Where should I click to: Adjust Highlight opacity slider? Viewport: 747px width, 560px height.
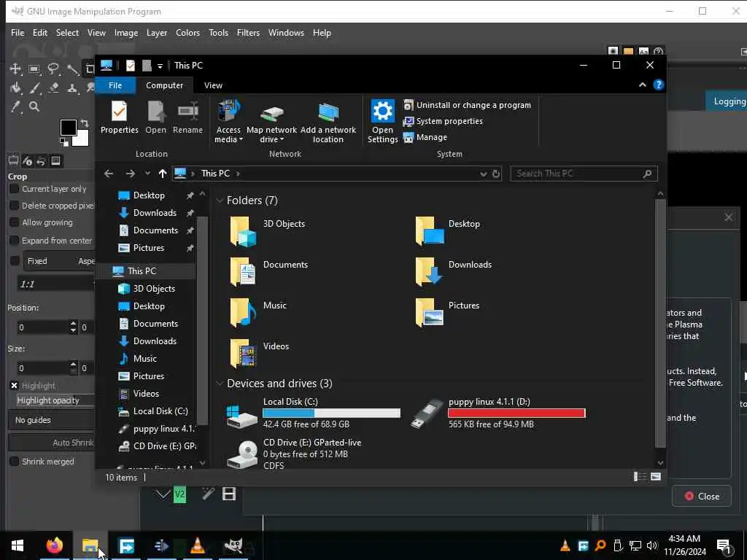pyautogui.click(x=55, y=400)
